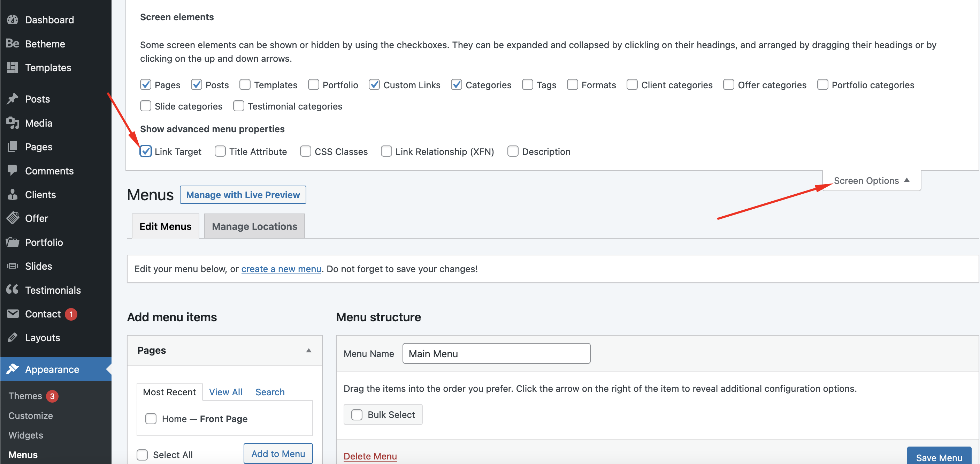980x464 pixels.
Task: Open the Dashboard gauge icon
Action: [13, 20]
